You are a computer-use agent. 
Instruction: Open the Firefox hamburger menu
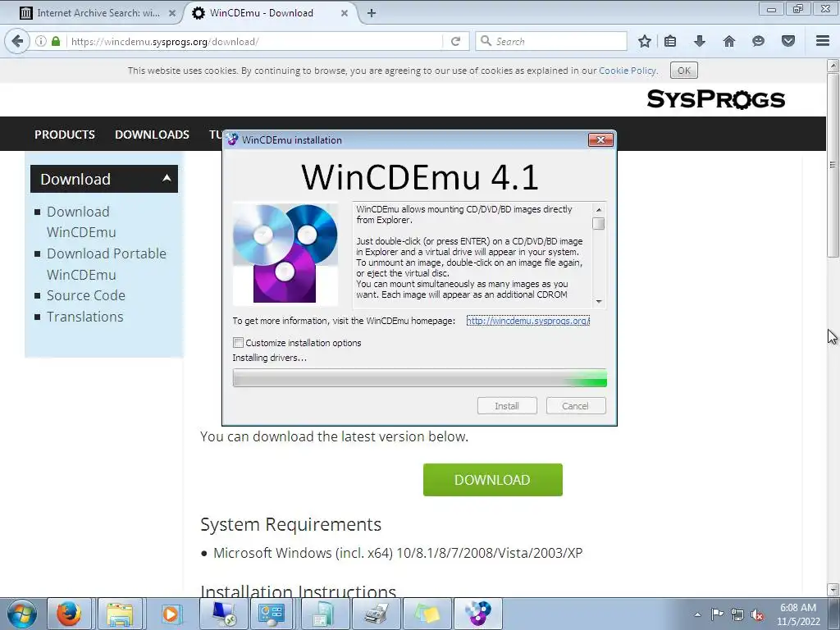pyautogui.click(x=823, y=41)
